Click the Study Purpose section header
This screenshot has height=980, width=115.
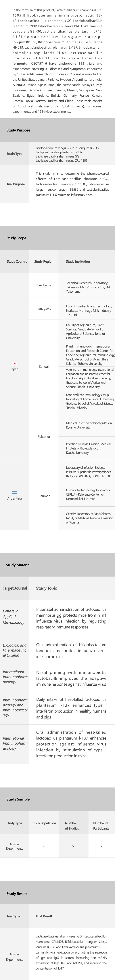(x=18, y=130)
